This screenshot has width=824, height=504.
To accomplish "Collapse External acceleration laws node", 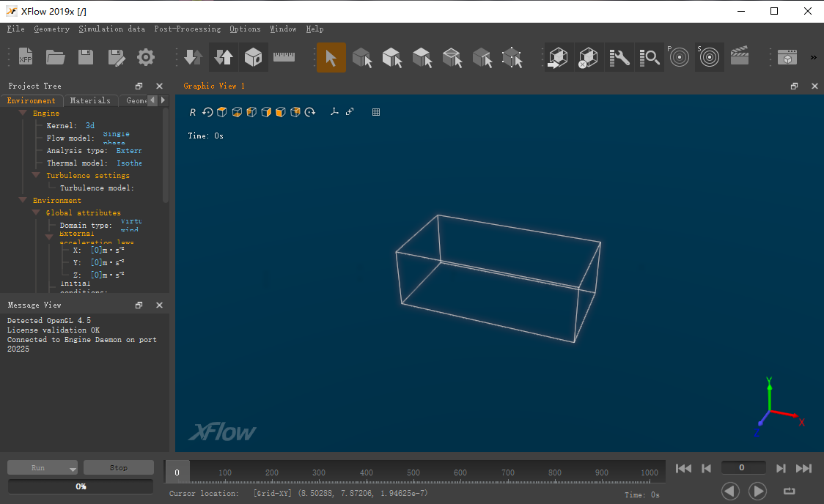I will coord(49,237).
